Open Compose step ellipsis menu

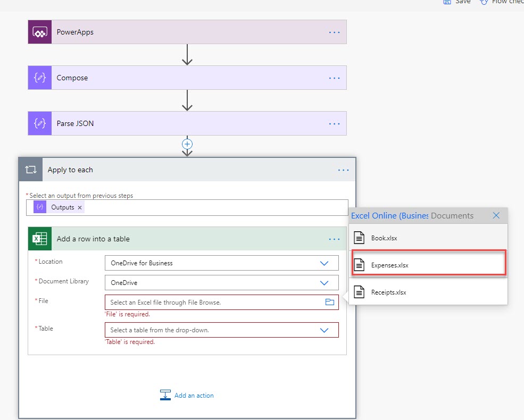click(334, 78)
